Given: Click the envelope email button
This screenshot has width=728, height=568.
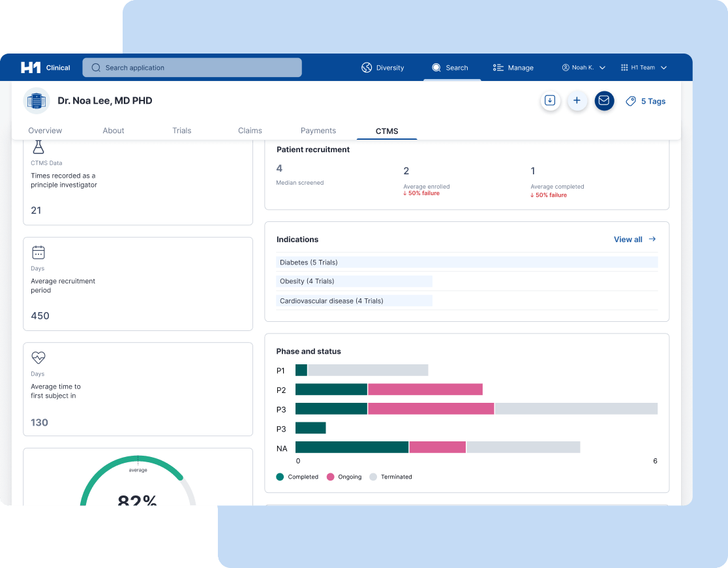Looking at the screenshot, I should 604,101.
